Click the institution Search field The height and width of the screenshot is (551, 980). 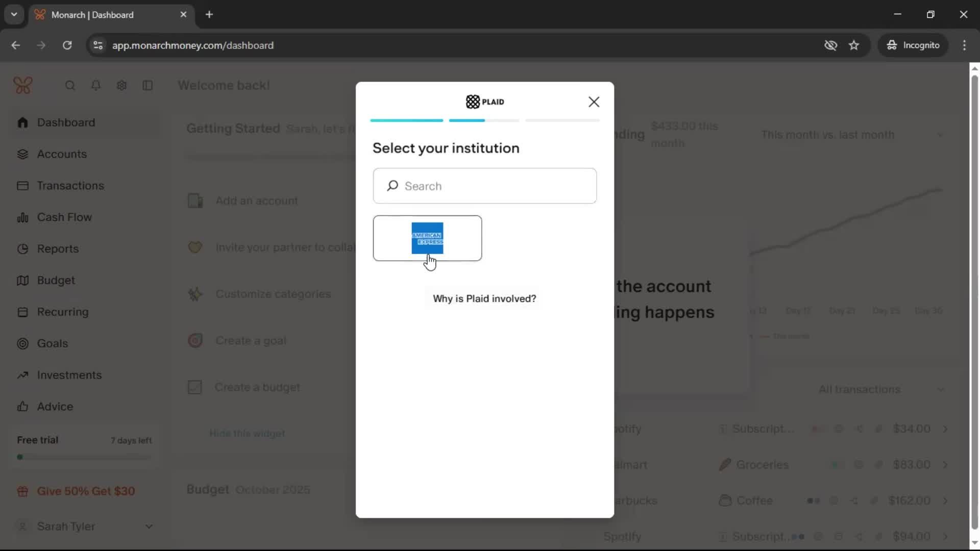tap(485, 186)
